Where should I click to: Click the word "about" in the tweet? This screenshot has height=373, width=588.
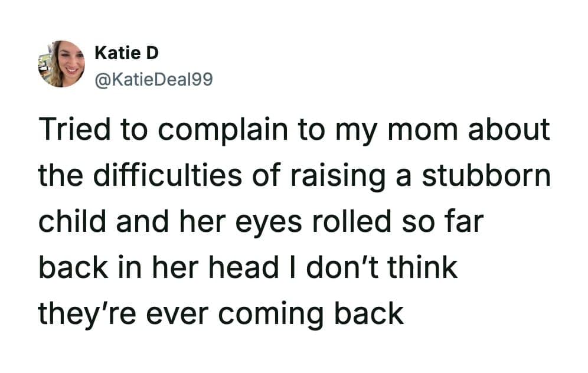(x=509, y=130)
